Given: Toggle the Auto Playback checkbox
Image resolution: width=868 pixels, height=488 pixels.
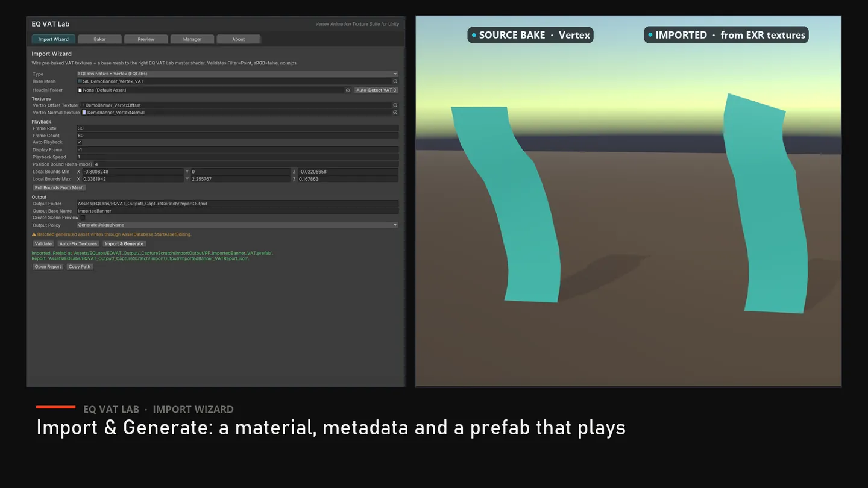Looking at the screenshot, I should coord(80,143).
